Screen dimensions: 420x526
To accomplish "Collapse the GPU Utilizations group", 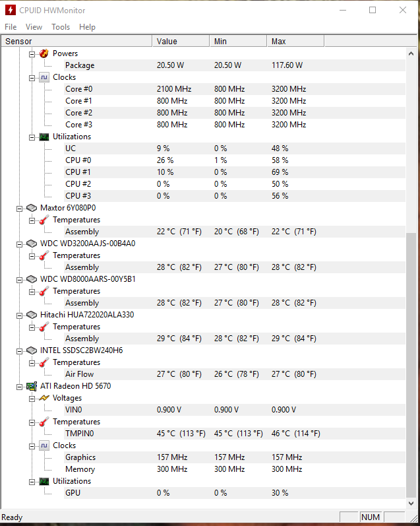I will coord(32,482).
